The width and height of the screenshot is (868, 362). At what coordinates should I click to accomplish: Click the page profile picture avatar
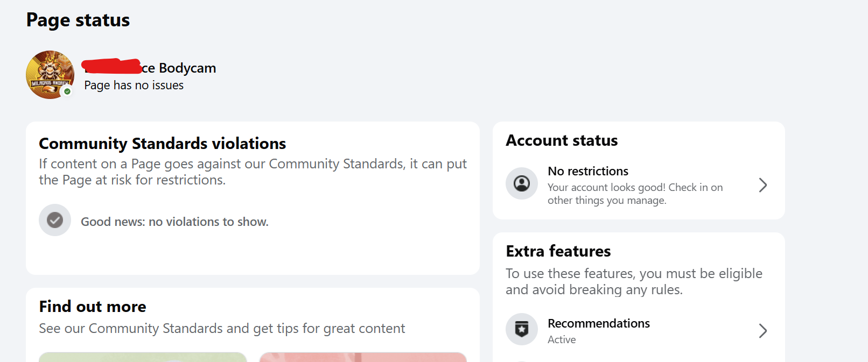click(50, 75)
